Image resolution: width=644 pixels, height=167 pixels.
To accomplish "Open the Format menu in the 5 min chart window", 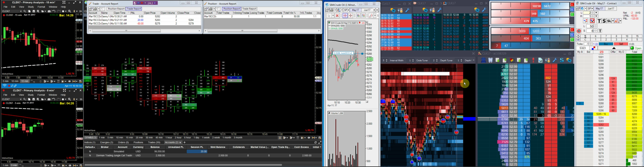I will (41, 95).
